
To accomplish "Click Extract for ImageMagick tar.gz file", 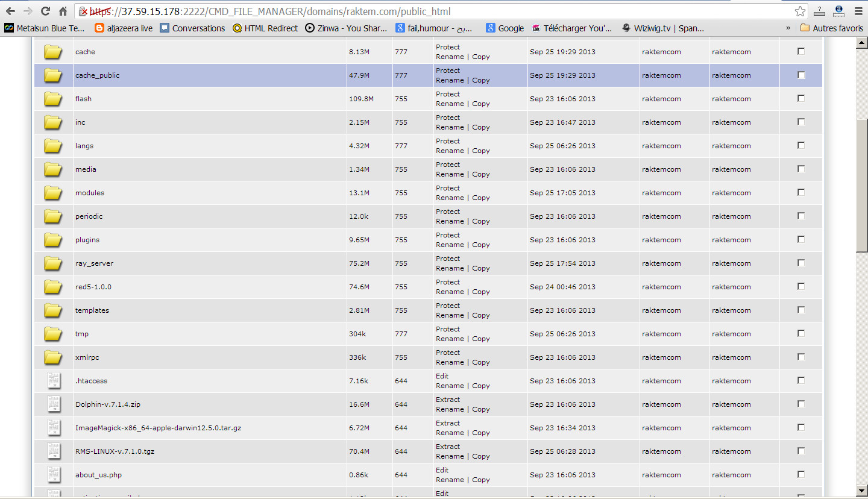I will pos(448,423).
